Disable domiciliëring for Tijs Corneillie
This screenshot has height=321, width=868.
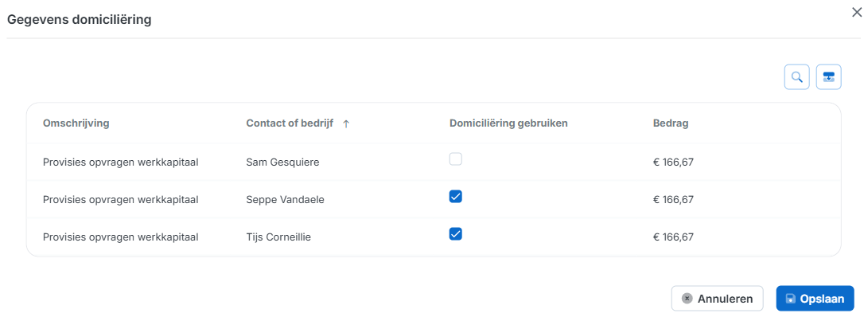(455, 234)
